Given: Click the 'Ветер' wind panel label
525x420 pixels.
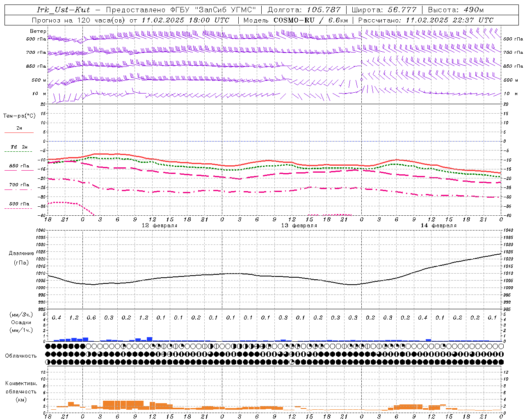Looking at the screenshot, I should click(38, 31).
